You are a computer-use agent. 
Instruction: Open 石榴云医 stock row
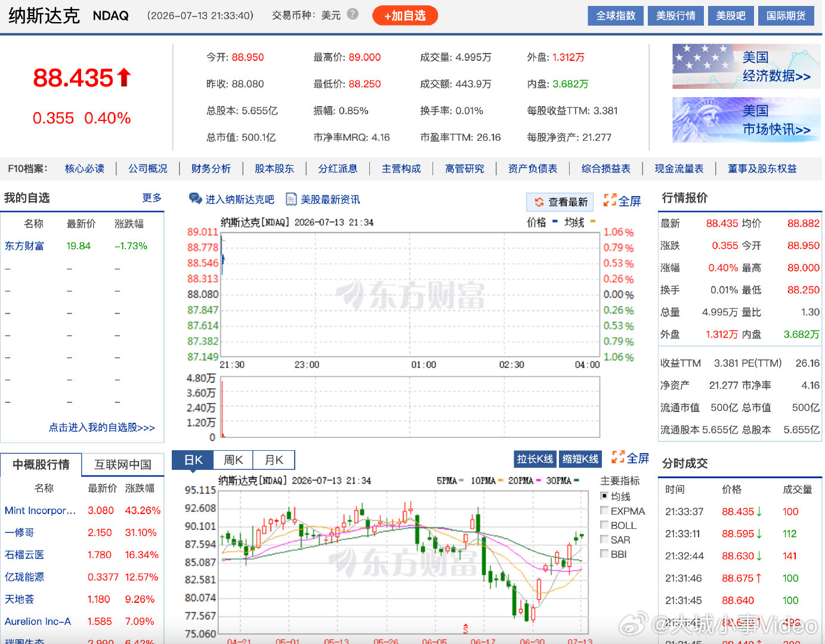pos(82,555)
